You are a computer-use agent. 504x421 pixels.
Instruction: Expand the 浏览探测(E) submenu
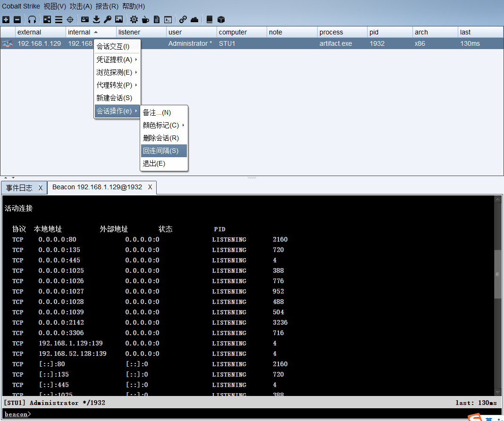(118, 72)
